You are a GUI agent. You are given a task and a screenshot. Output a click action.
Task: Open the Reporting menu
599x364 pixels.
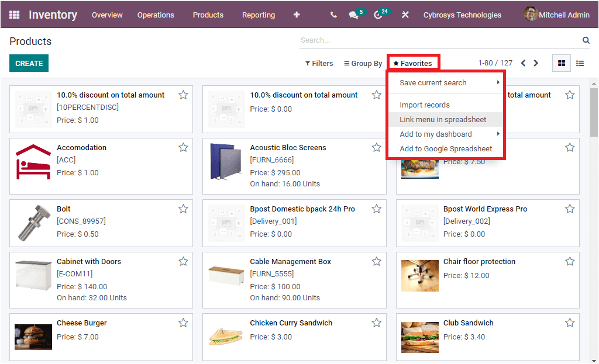tap(258, 15)
